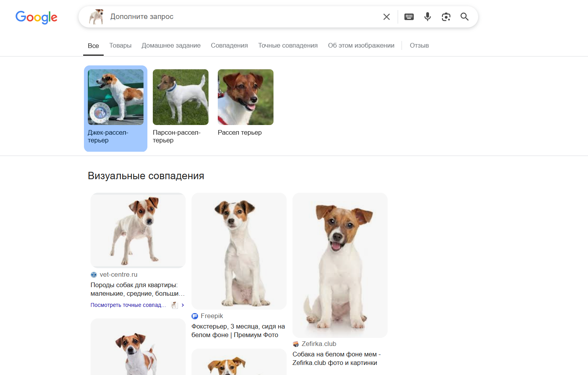Viewport: 588px width, 375px height.
Task: Open Посмотреть точные совпадения link
Action: [x=128, y=305]
